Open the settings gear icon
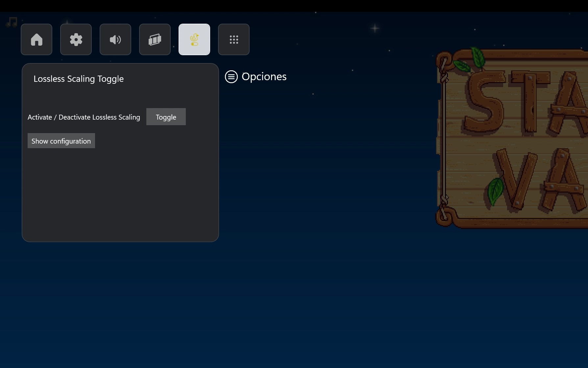This screenshot has height=368, width=588. [x=76, y=39]
